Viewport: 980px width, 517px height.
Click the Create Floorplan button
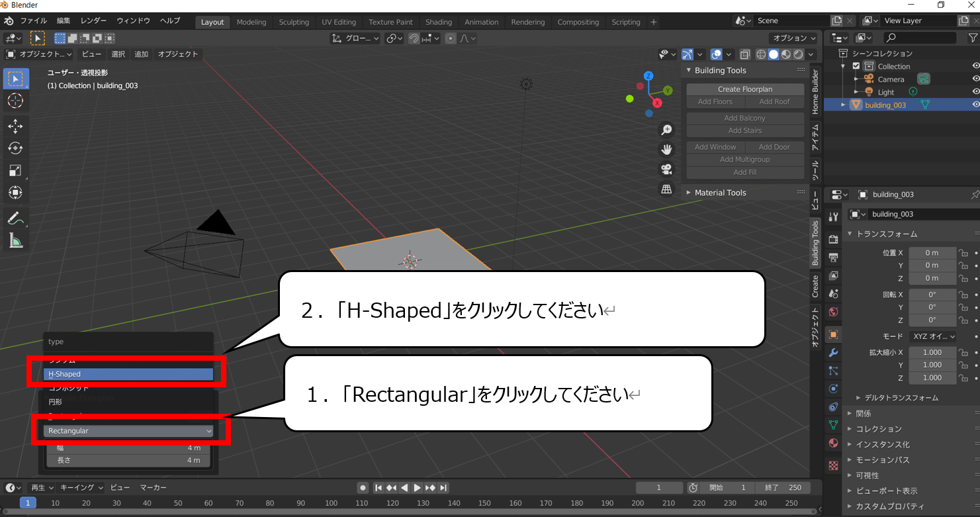745,89
